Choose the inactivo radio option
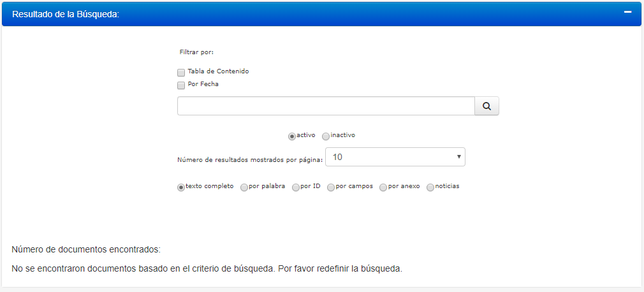Viewport: 644px width, 292px height. click(x=326, y=136)
